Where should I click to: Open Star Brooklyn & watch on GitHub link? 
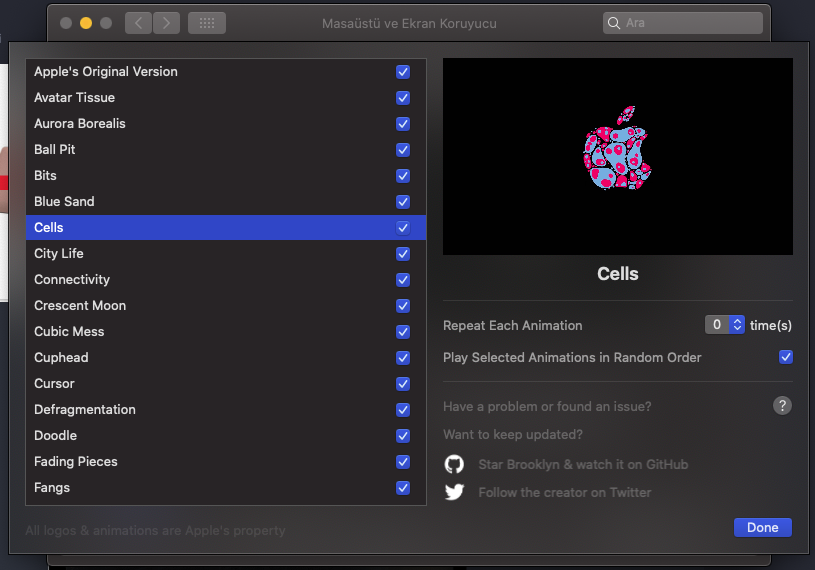point(583,464)
